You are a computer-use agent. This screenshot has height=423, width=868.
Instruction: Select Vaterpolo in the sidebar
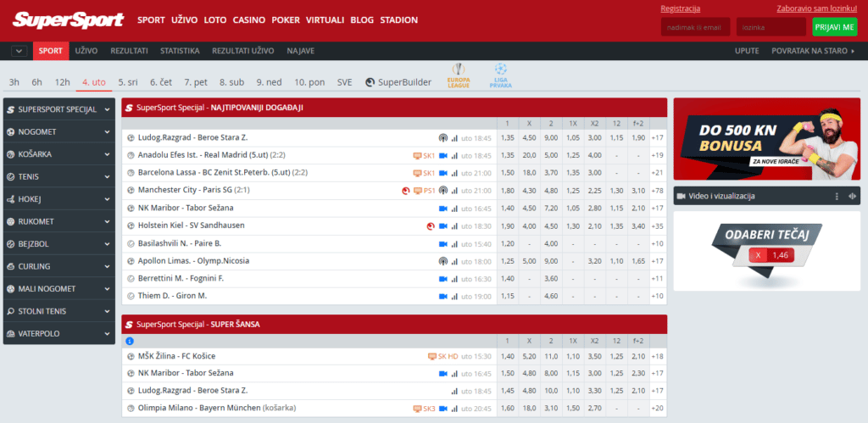click(59, 333)
